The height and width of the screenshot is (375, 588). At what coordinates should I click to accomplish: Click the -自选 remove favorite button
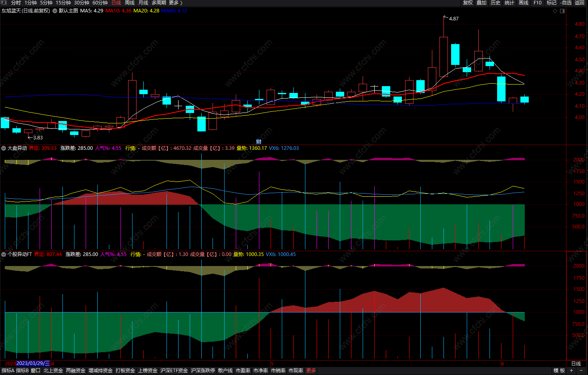click(x=566, y=3)
